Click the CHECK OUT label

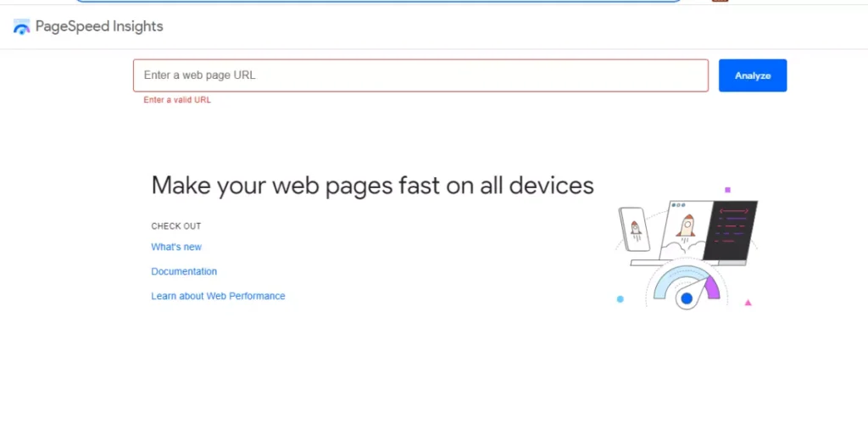point(176,226)
